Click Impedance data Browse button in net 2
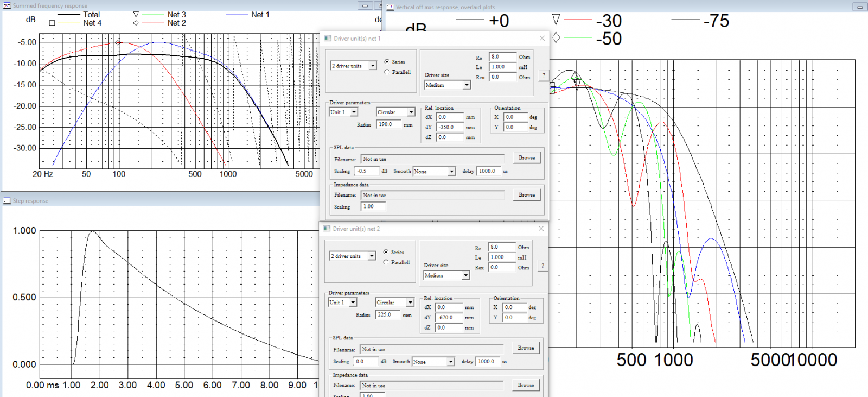Viewport: 868px width, 397px height. coord(525,385)
